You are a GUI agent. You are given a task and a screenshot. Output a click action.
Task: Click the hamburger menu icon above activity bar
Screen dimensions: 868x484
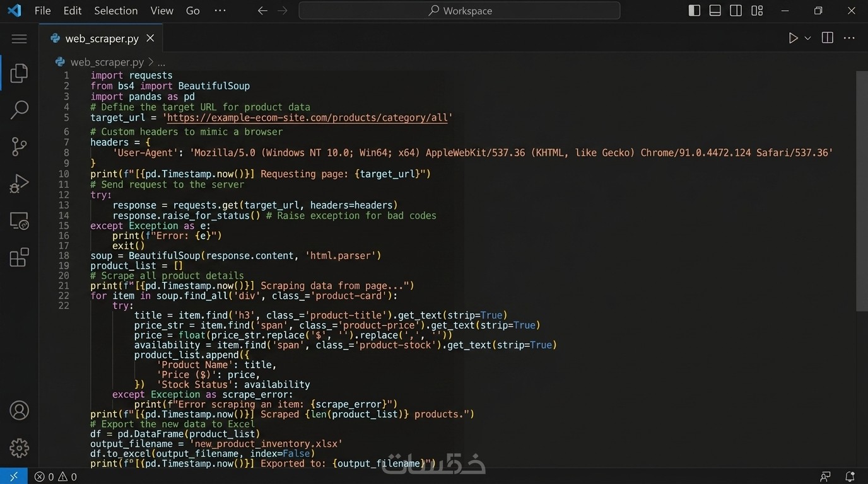[x=19, y=39]
